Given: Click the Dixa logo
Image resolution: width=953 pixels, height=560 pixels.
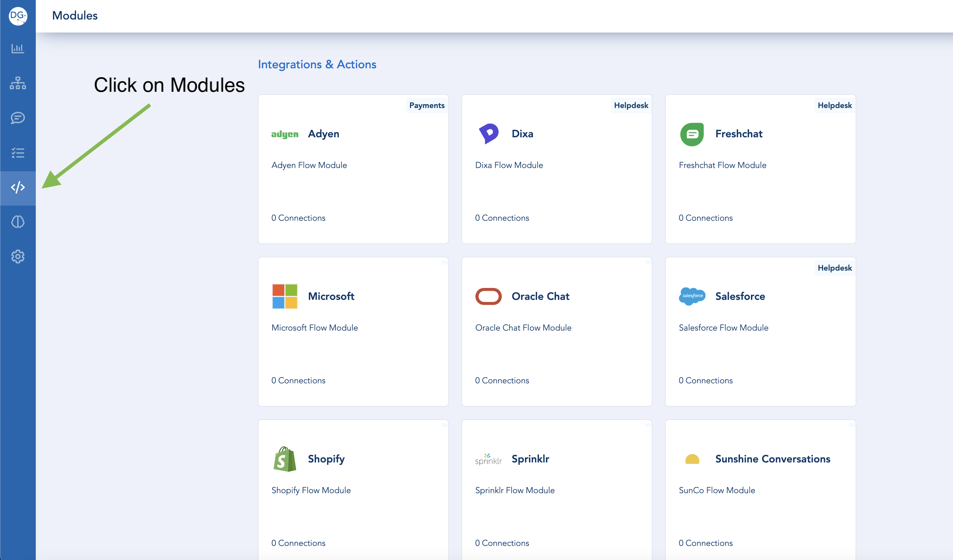Looking at the screenshot, I should pos(488,134).
